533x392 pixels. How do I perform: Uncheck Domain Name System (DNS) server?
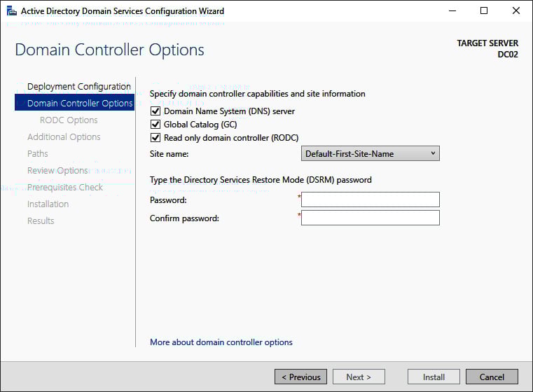155,111
